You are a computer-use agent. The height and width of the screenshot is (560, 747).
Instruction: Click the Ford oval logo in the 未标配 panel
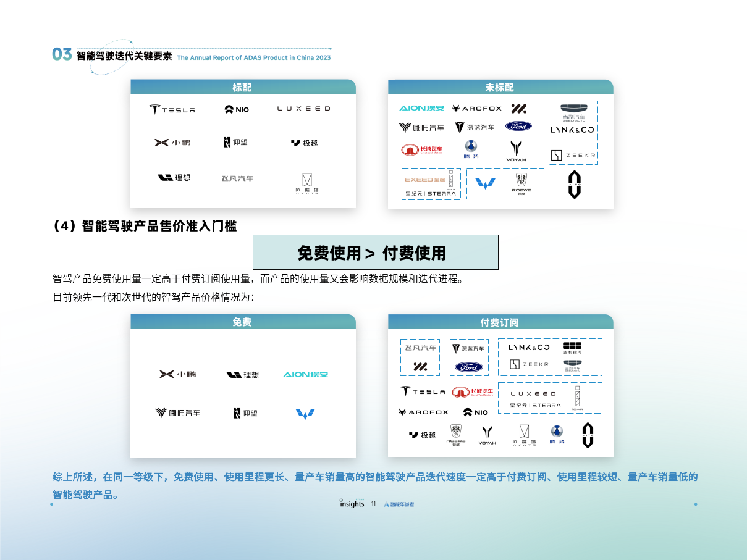point(518,127)
